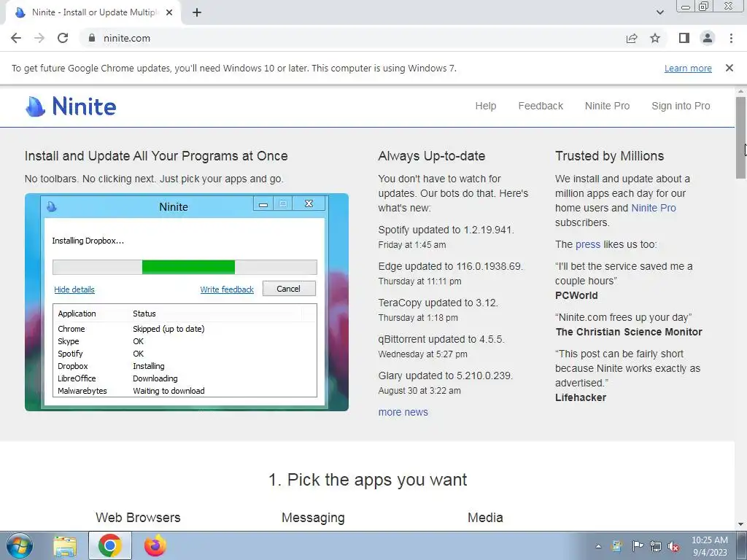747x560 pixels.
Task: Open the Feedback page
Action: [x=541, y=106]
